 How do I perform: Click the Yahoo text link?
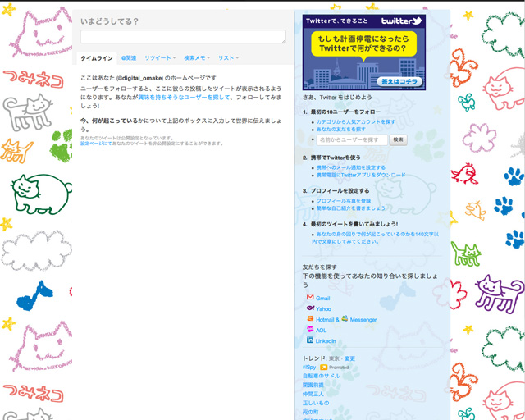323,308
